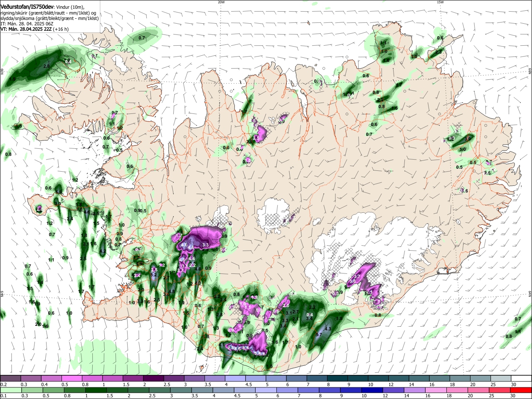
Task: Click the dark blue 10 mm rain legend swatch
Action: coord(371,390)
